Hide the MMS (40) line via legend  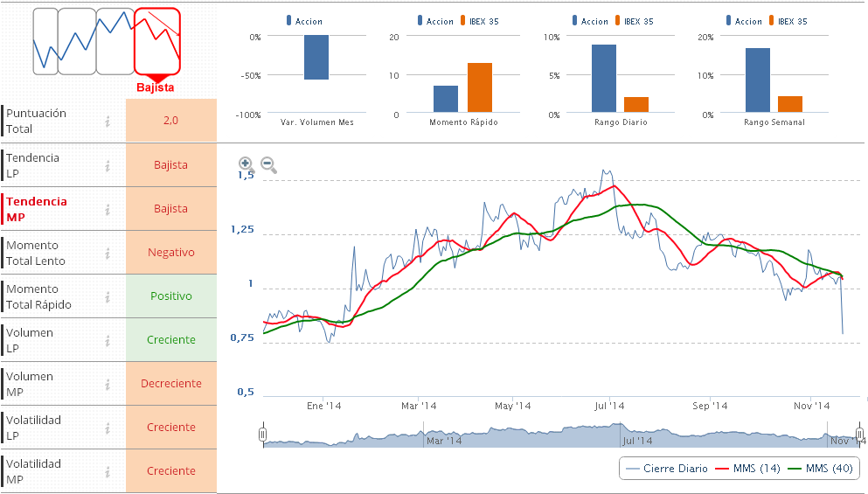point(821,469)
